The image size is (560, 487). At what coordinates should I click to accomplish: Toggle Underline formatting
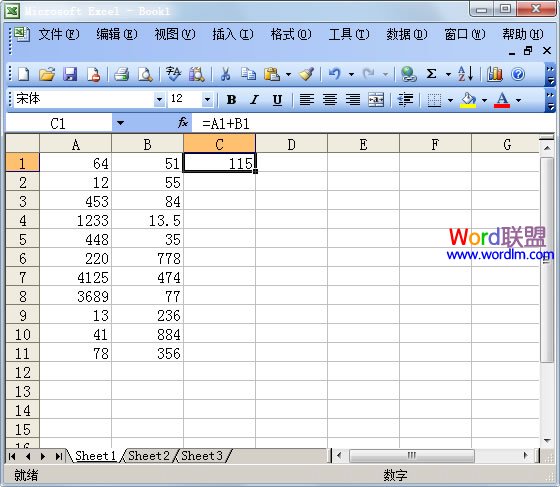[x=277, y=100]
